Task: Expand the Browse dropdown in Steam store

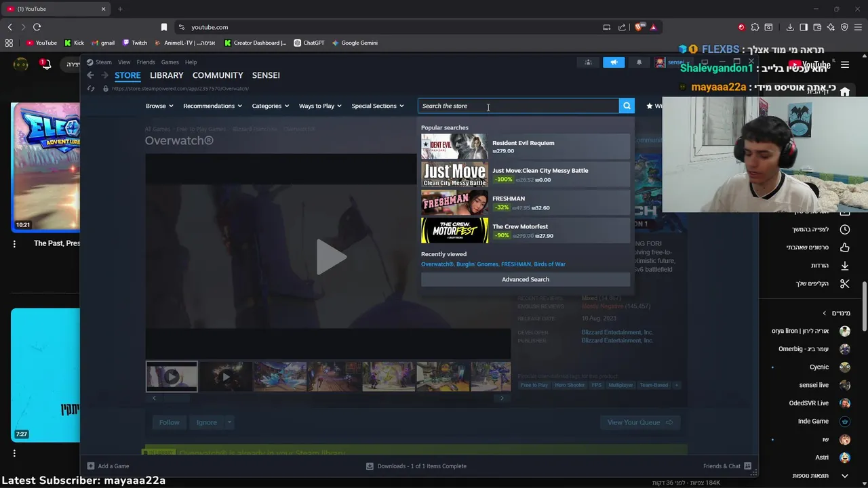Action: [x=159, y=106]
